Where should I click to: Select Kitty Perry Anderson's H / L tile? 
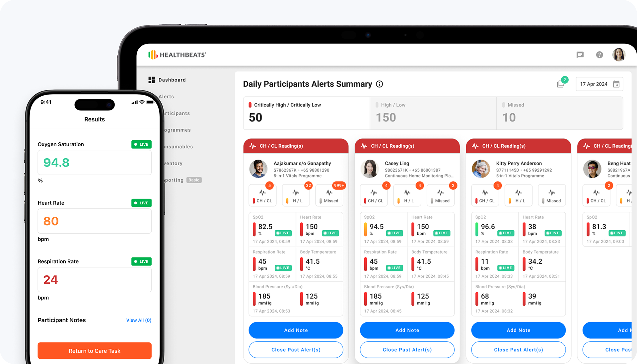coord(518,195)
